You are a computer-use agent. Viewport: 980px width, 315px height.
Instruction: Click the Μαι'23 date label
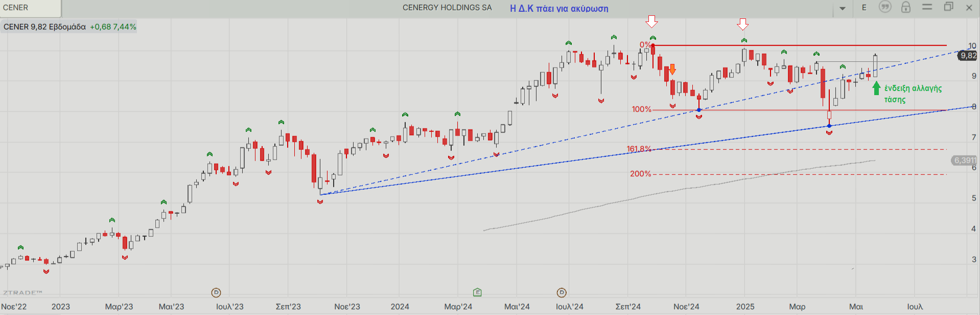click(x=171, y=307)
